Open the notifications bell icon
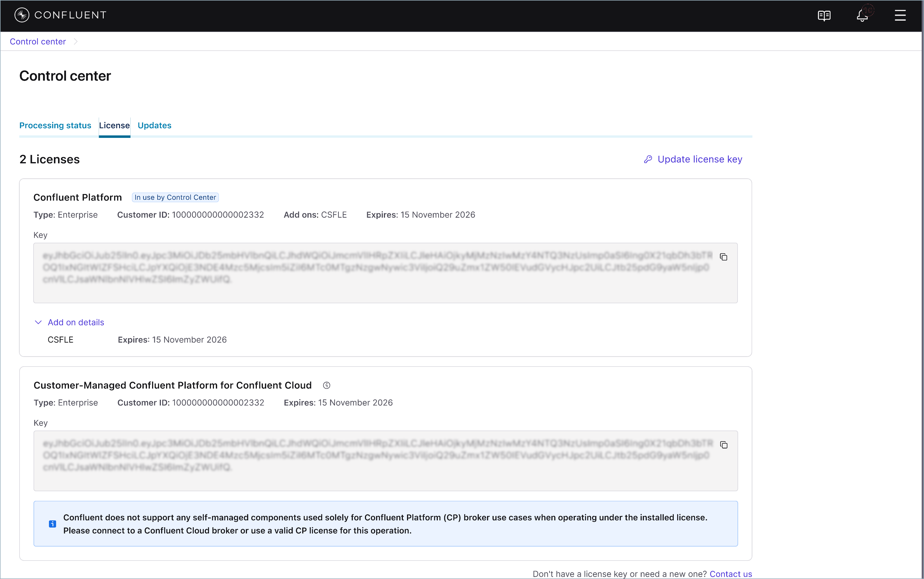 (862, 16)
